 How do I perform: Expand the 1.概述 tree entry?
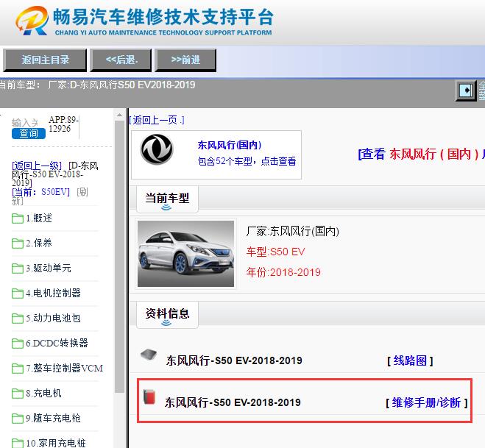[x=39, y=218]
